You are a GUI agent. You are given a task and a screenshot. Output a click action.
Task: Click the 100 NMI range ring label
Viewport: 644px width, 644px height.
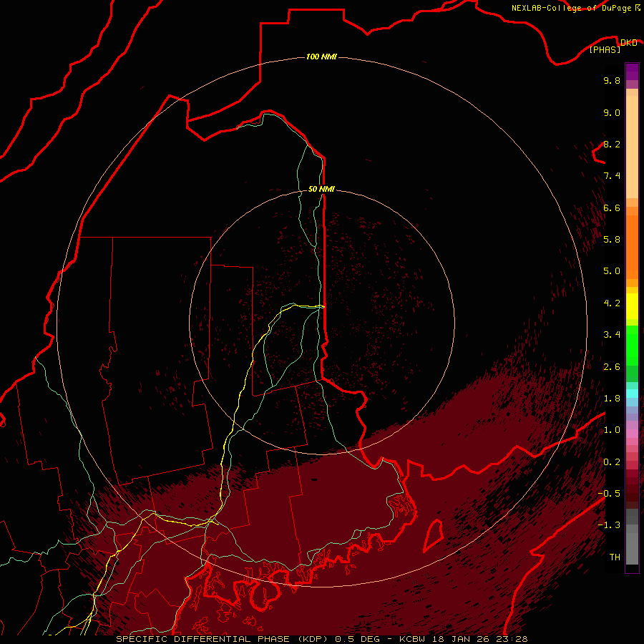click(321, 57)
